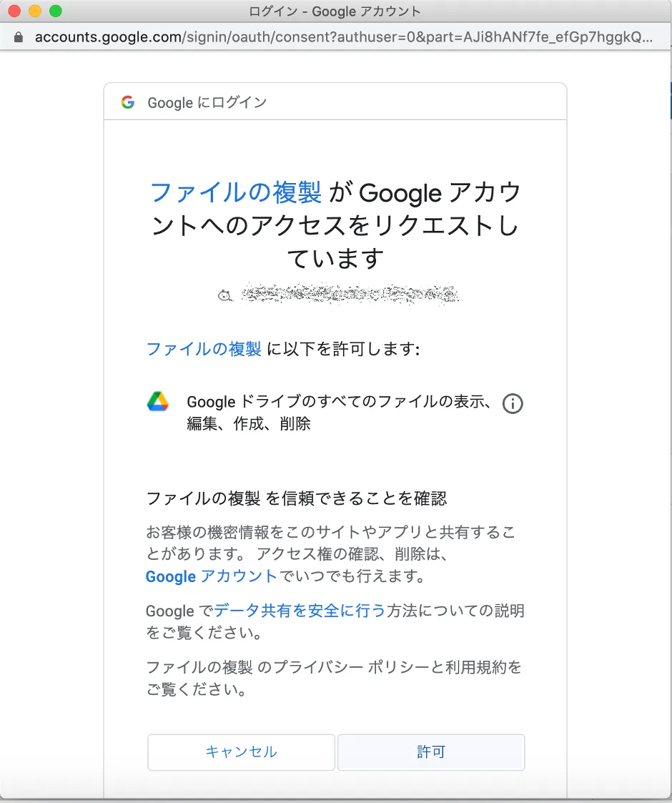Click the Google ドライブ permission description text
The width and height of the screenshot is (672, 803).
[340, 413]
